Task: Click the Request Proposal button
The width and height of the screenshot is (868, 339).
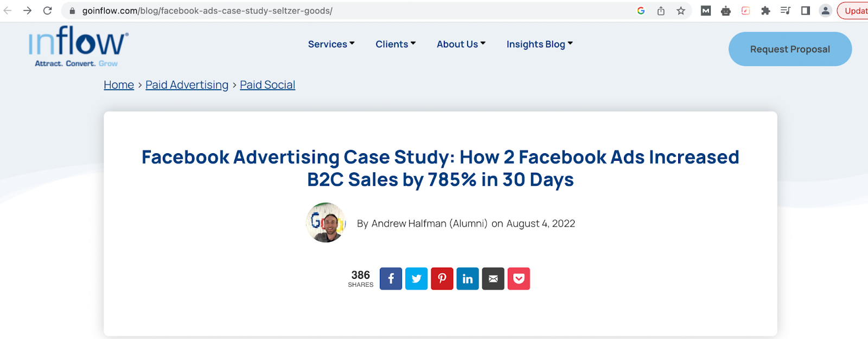Action: point(790,49)
